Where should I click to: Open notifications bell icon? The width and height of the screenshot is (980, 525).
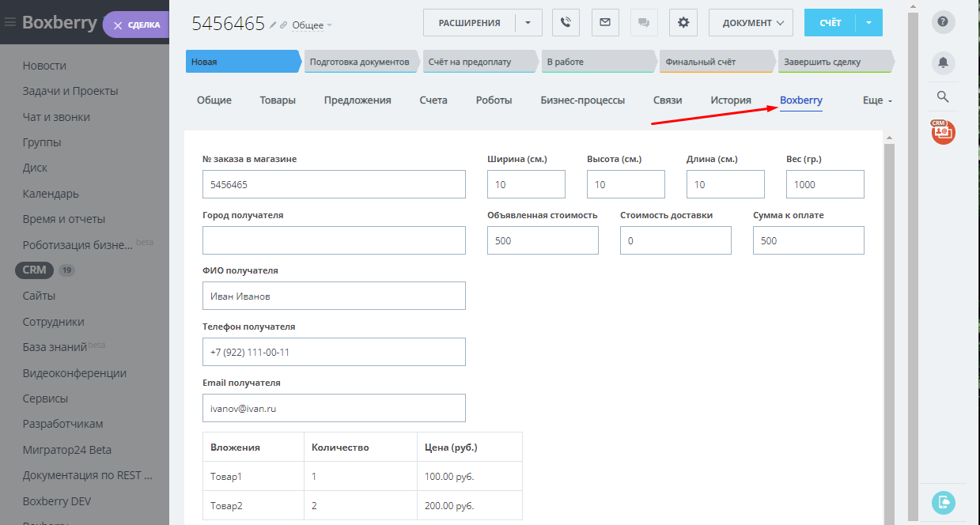(x=943, y=62)
